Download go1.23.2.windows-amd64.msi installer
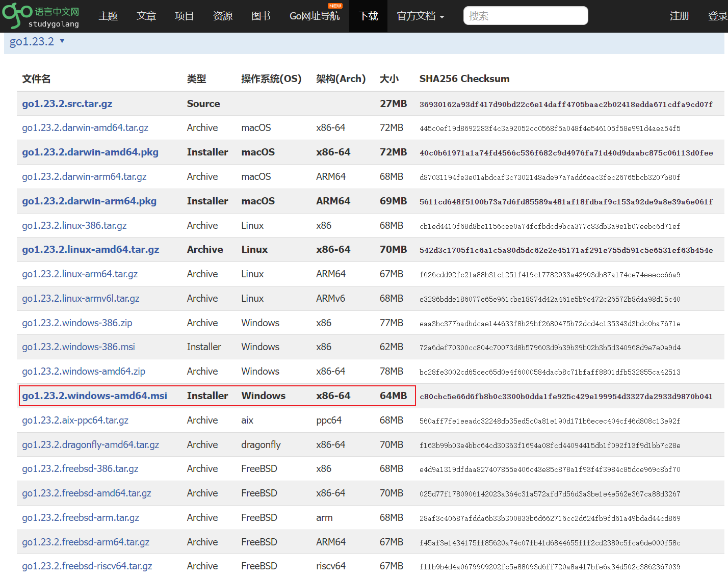Screen dimensions: 728x578 click(x=94, y=396)
